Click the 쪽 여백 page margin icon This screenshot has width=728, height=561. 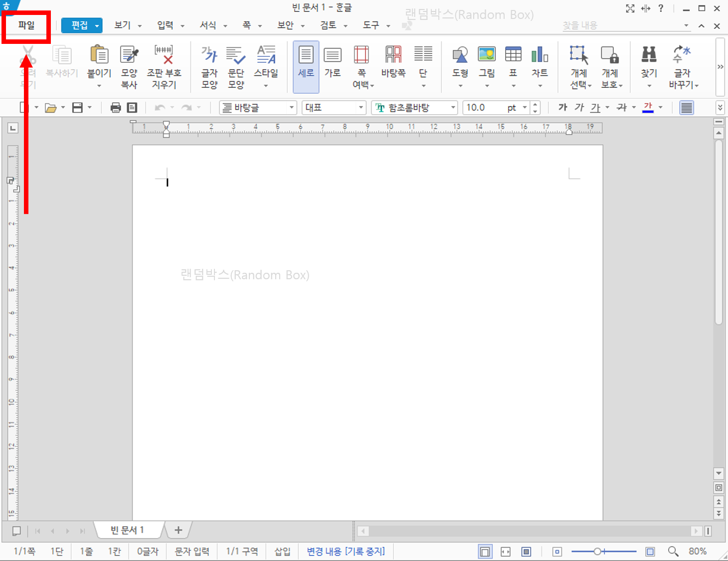362,55
